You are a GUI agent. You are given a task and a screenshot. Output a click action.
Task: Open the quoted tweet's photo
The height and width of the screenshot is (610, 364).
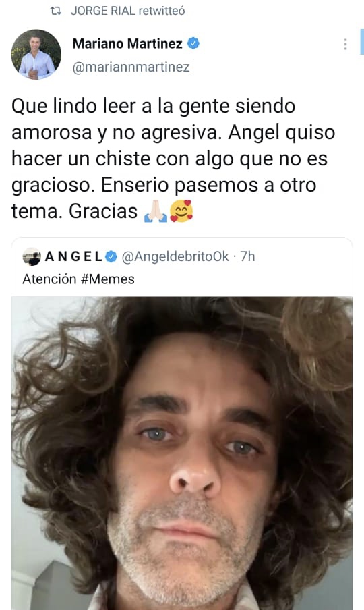coord(182,453)
